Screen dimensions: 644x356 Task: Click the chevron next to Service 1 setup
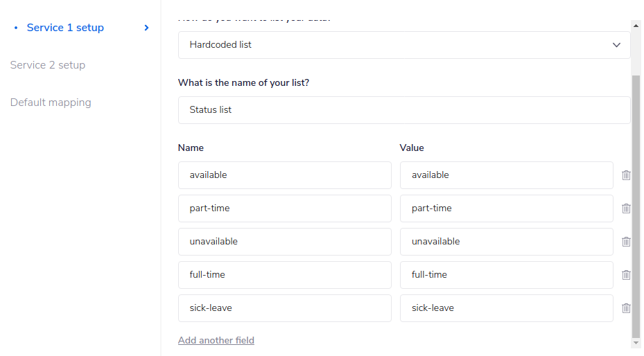146,28
